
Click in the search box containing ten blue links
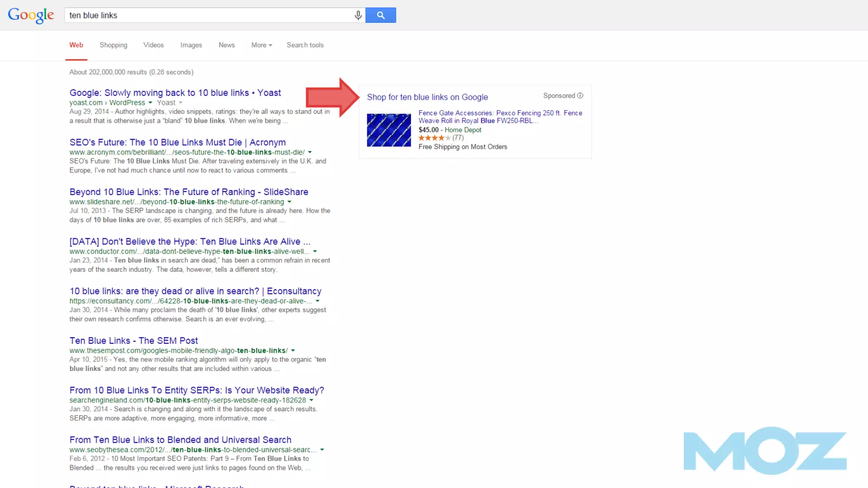pos(208,15)
